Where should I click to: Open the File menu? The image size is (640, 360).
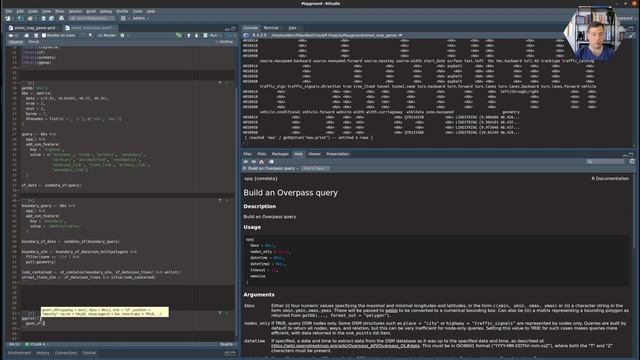(9, 11)
